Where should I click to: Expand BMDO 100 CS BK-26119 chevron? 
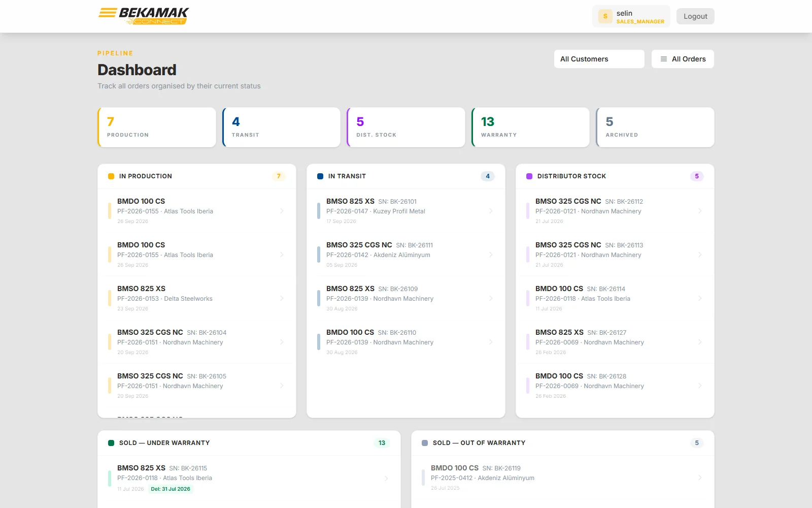tap(700, 478)
